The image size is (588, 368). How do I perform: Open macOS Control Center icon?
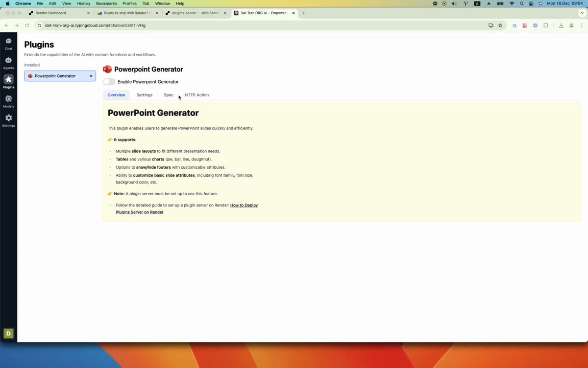tap(531, 4)
